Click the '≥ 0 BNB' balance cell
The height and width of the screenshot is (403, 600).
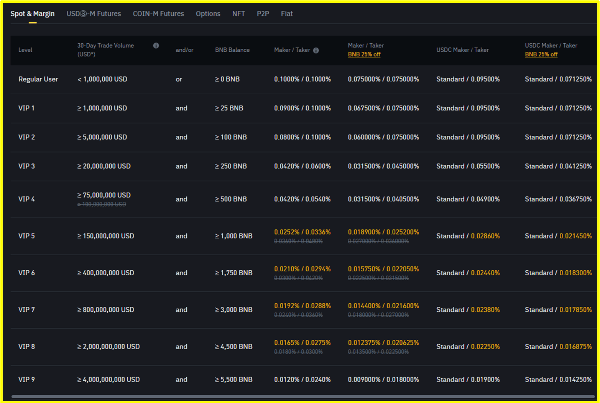[x=227, y=79]
